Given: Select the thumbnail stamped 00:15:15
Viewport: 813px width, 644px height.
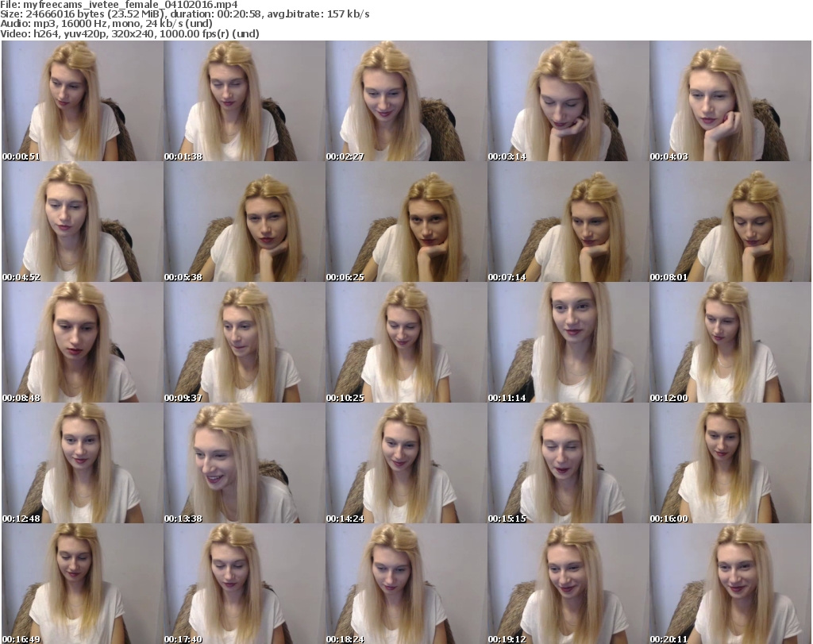Looking at the screenshot, I should click(x=568, y=462).
